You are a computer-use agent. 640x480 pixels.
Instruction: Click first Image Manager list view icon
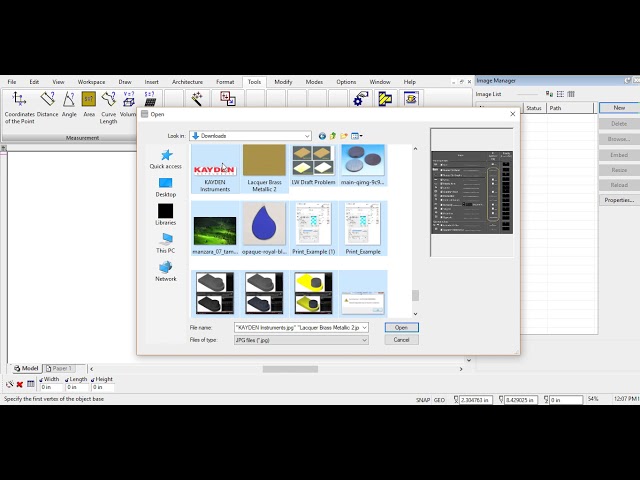point(549,94)
